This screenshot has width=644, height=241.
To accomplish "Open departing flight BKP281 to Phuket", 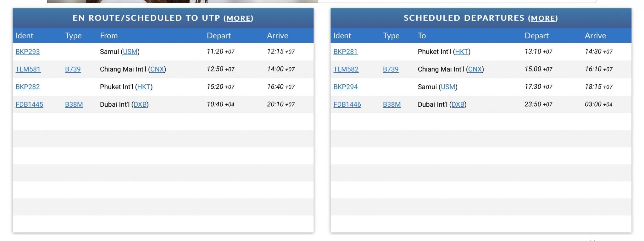I will point(345,52).
